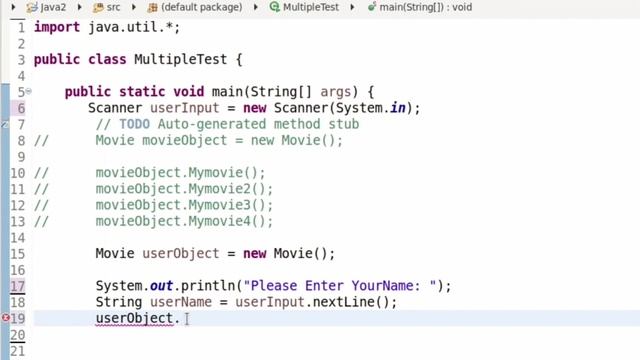Click the MultipleTest class icon
Screen dimensions: 640x360
[275, 7]
